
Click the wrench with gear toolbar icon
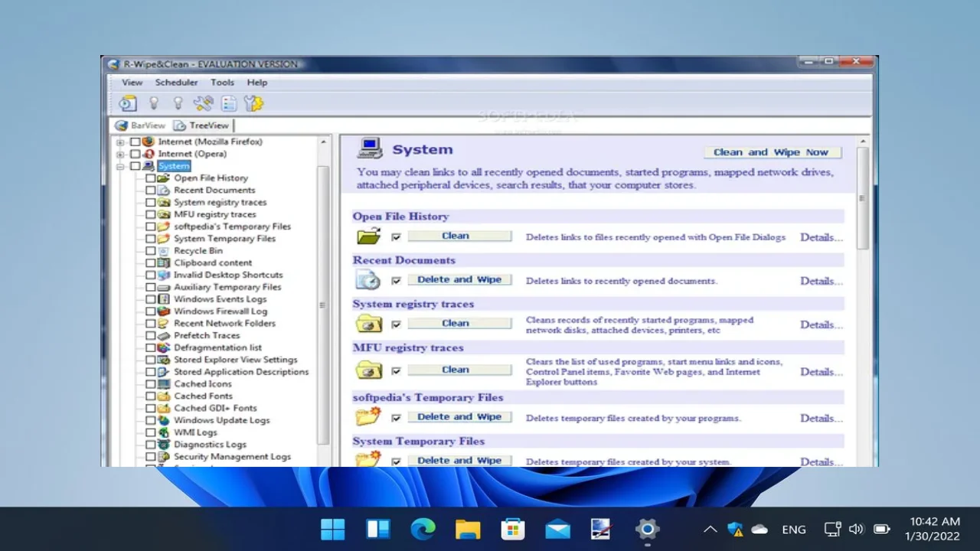click(253, 103)
